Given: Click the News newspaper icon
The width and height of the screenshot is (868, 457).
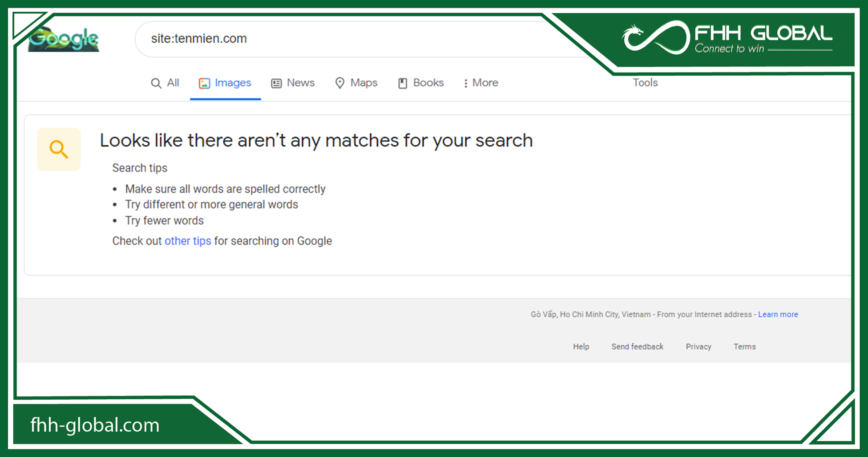Looking at the screenshot, I should 276,83.
